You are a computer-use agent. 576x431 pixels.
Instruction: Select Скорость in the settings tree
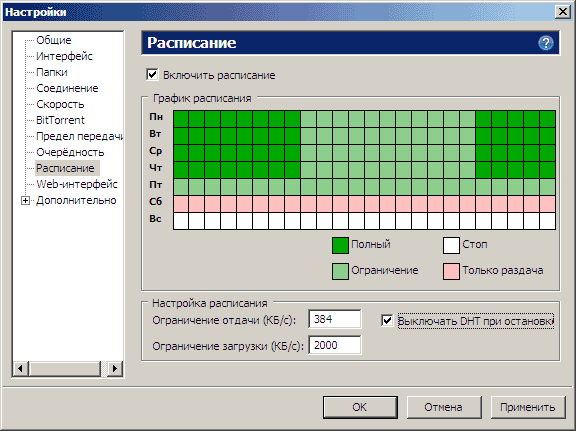[x=60, y=104]
